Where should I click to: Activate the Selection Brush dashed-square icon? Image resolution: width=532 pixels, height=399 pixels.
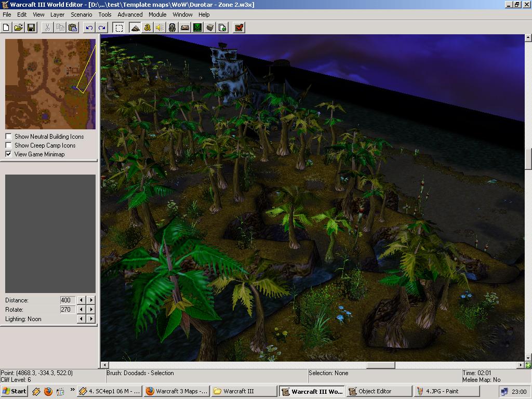(119, 28)
